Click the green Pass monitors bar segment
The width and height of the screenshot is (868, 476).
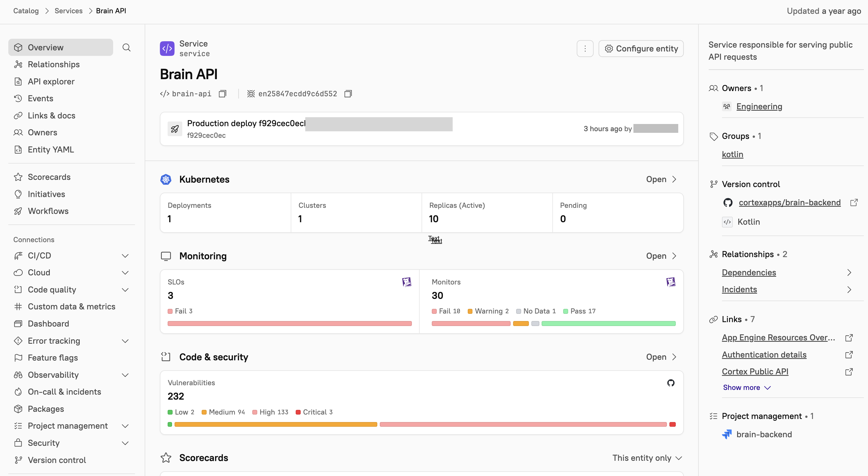pos(608,324)
